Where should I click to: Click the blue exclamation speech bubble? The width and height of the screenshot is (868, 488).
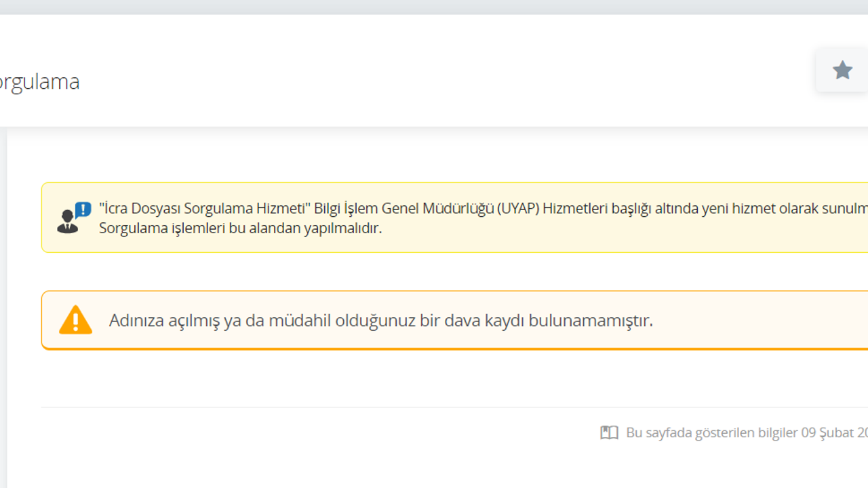(x=83, y=209)
